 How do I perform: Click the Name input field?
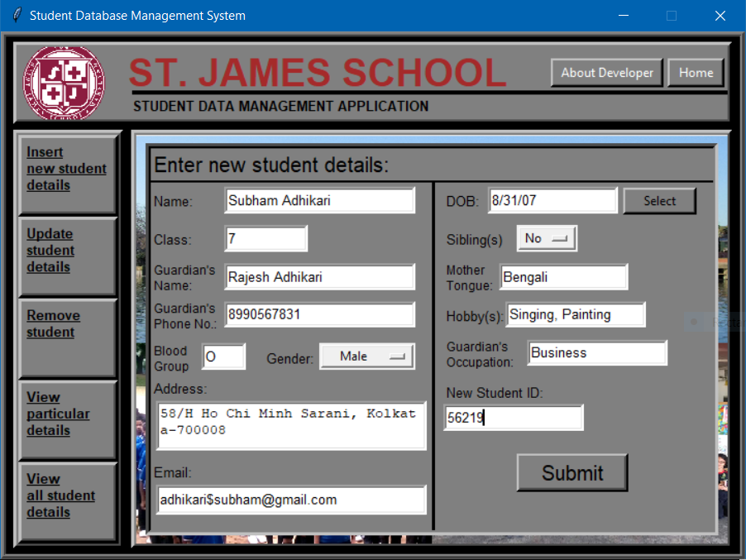tap(319, 200)
